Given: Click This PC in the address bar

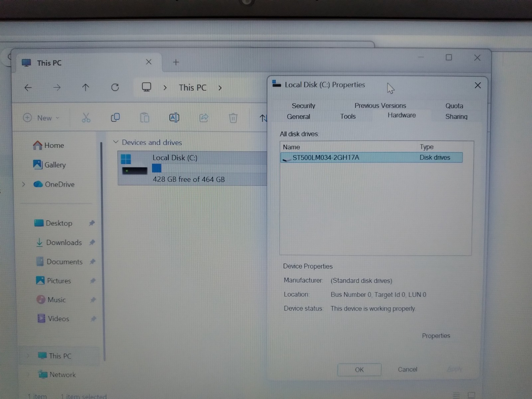Looking at the screenshot, I should 193,87.
